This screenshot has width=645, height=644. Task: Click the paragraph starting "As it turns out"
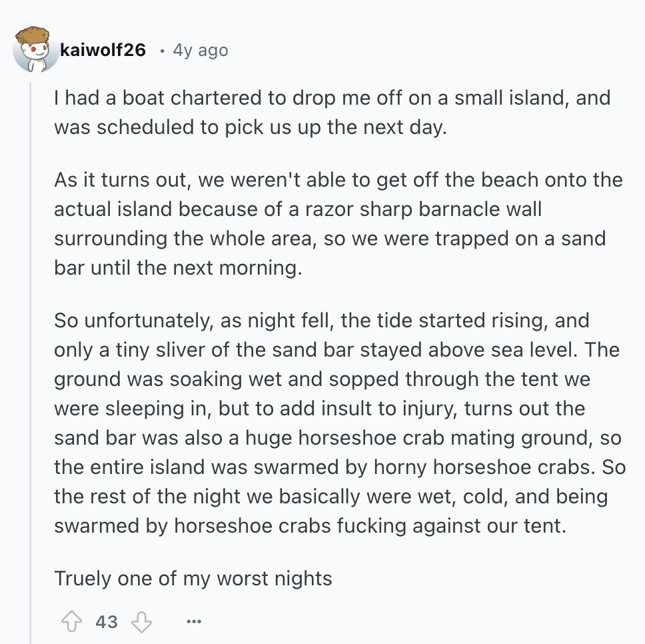[x=338, y=224]
